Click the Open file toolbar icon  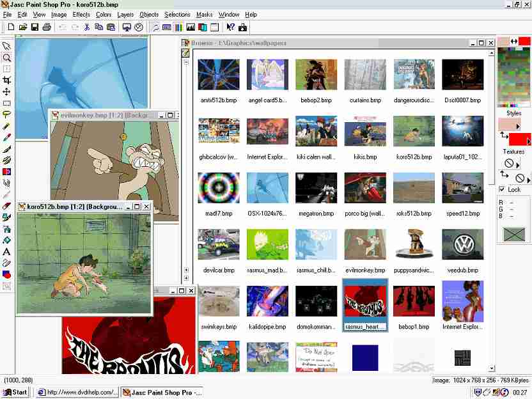(x=23, y=27)
